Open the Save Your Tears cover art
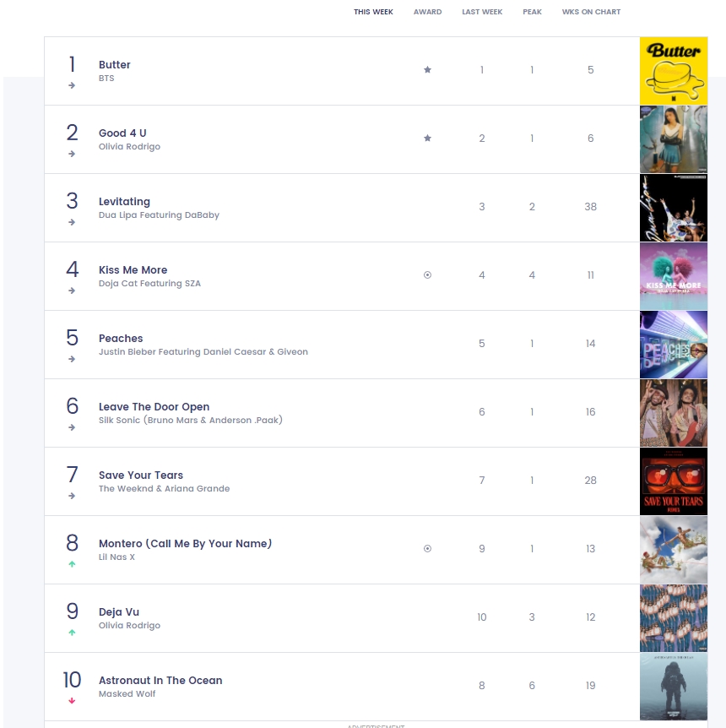This screenshot has height=728, width=726. (674, 481)
